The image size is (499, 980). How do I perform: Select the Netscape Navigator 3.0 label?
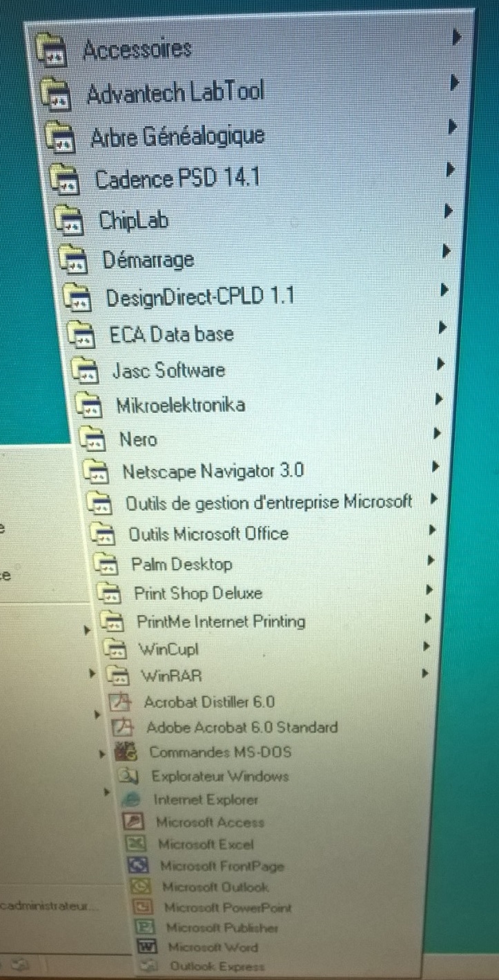click(x=213, y=472)
